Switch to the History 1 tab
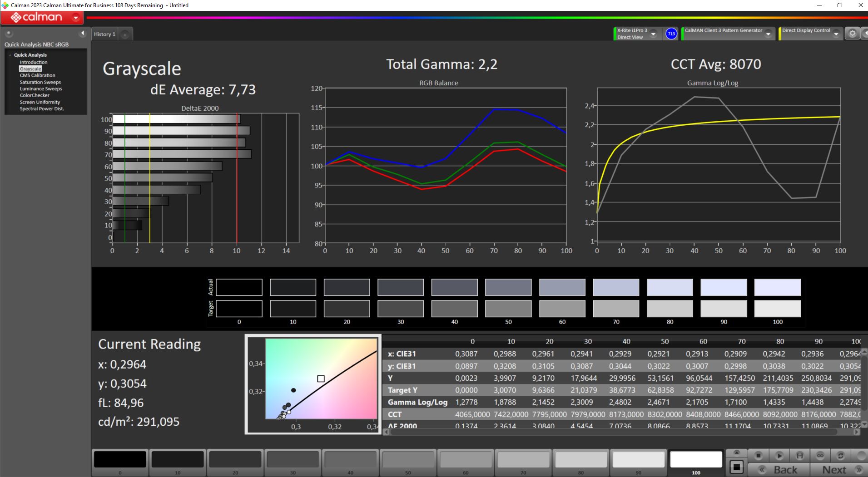 [x=104, y=34]
